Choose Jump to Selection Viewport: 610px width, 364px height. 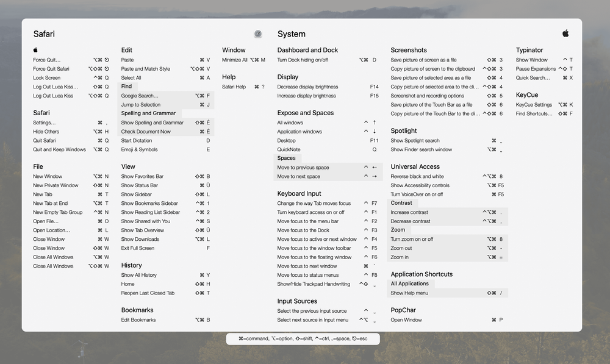[166, 105]
